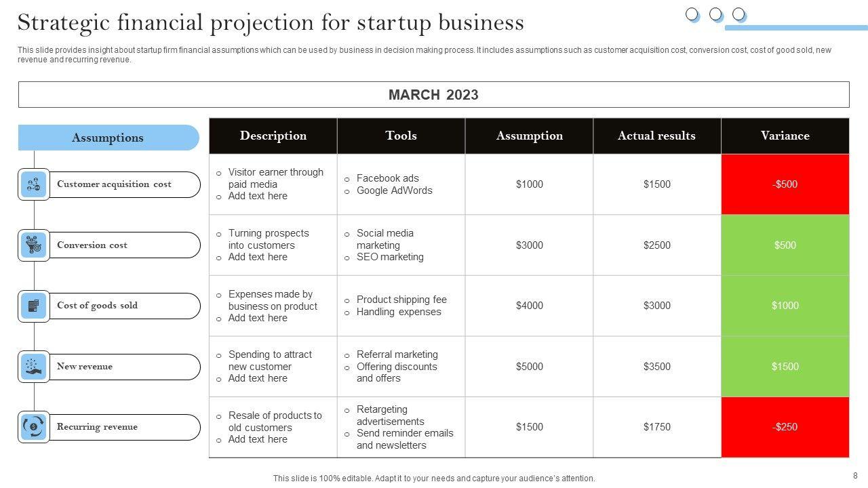Viewport: 868px width, 488px height.
Task: Select the MARCH 2023 title box
Action: 433,95
